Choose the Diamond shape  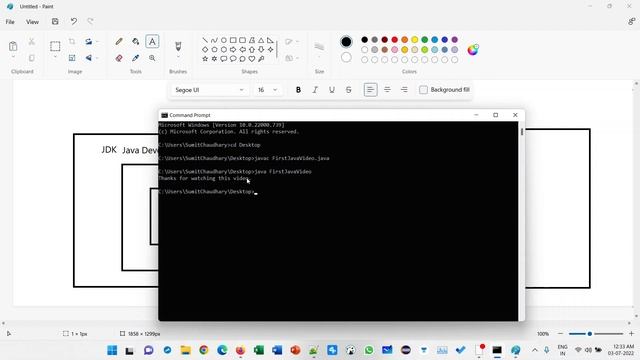(205, 49)
